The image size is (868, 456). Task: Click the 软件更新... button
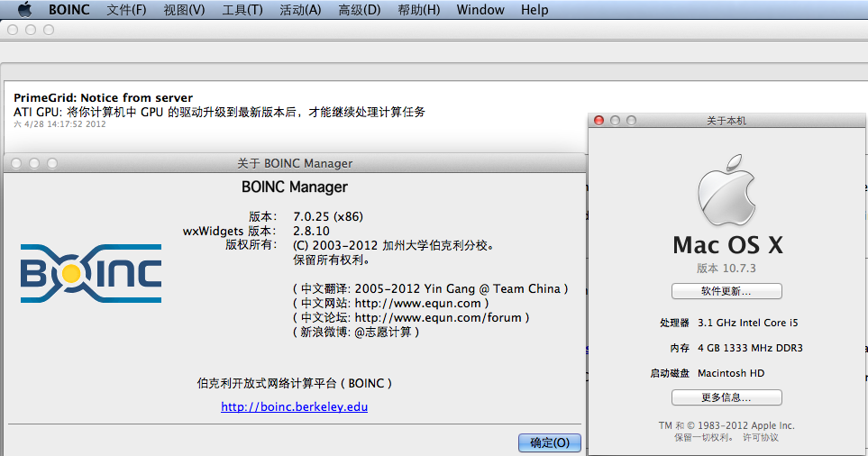(726, 291)
